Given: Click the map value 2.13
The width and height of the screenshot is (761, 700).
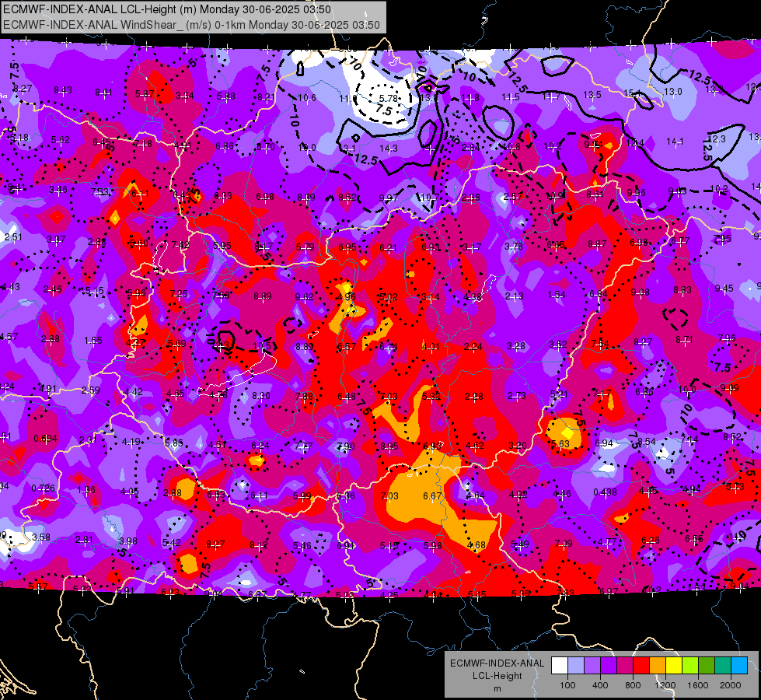Looking at the screenshot, I should click(x=514, y=296).
